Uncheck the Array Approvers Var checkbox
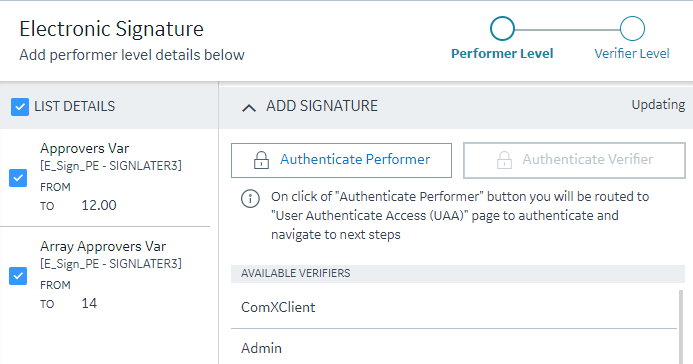The image size is (693, 364). pyautogui.click(x=18, y=276)
